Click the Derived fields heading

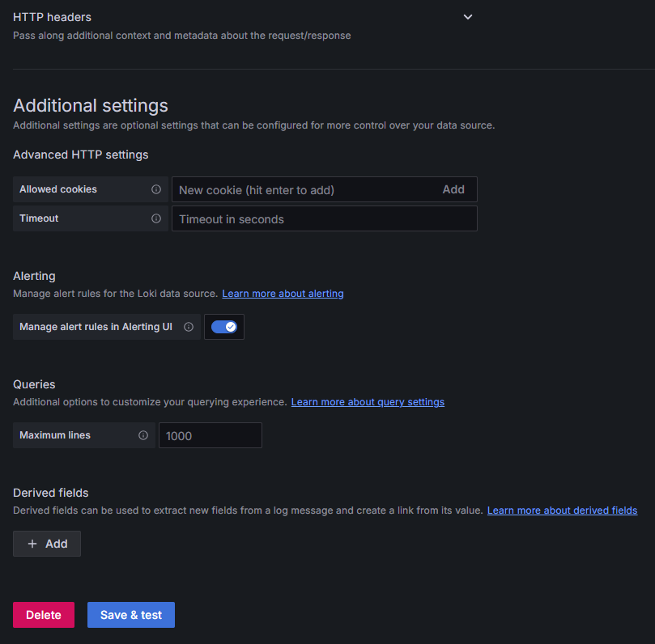[50, 493]
